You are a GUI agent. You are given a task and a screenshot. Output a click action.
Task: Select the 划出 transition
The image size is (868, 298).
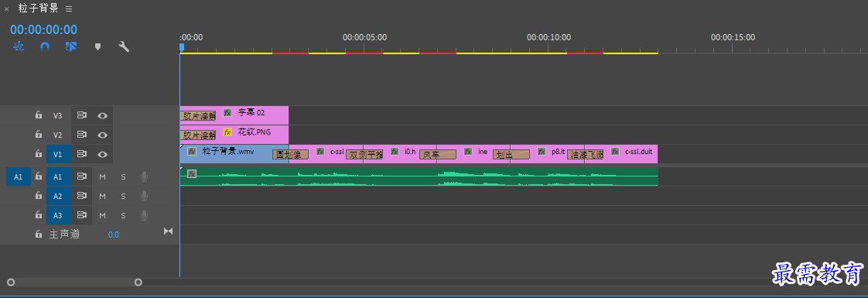(511, 155)
